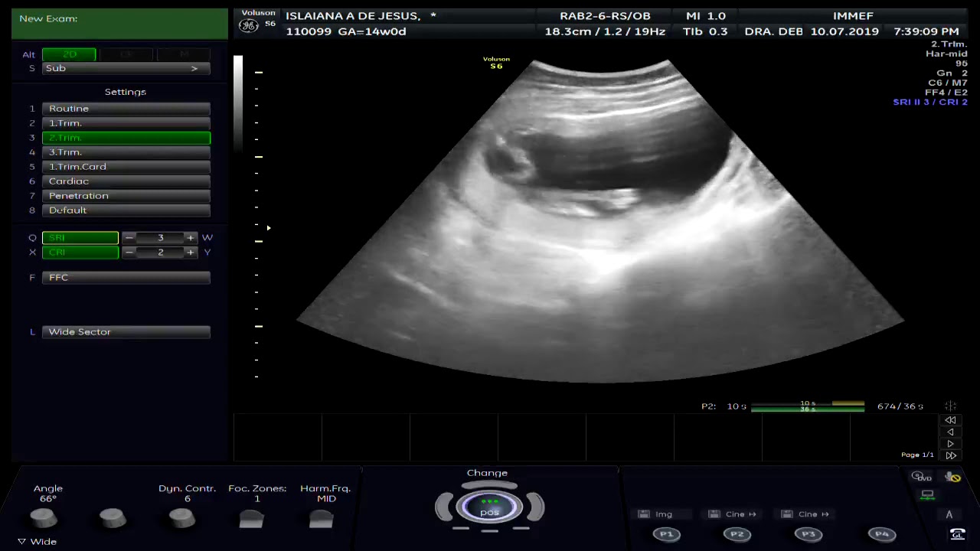The height and width of the screenshot is (551, 980).
Task: Click the muted microphone icon
Action: pyautogui.click(x=952, y=477)
